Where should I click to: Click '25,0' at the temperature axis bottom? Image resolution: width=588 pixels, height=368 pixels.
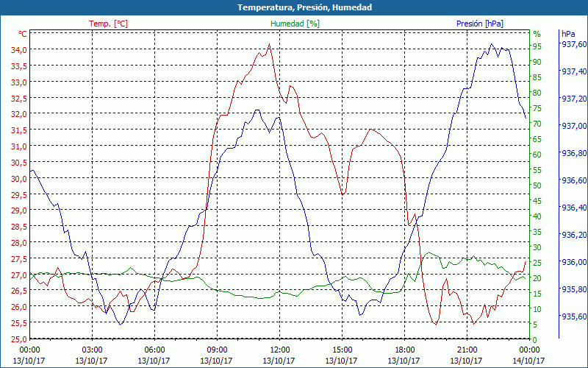(x=19, y=339)
